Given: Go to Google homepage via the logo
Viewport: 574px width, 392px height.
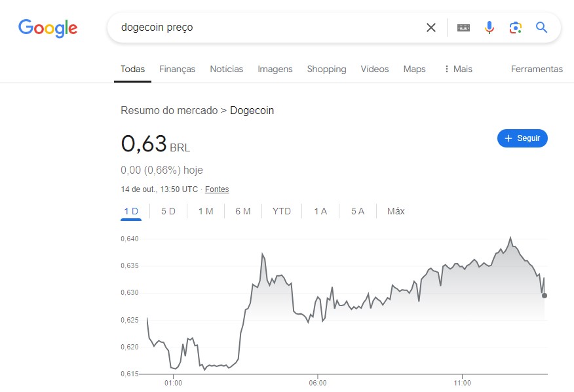Looking at the screenshot, I should 48,28.
